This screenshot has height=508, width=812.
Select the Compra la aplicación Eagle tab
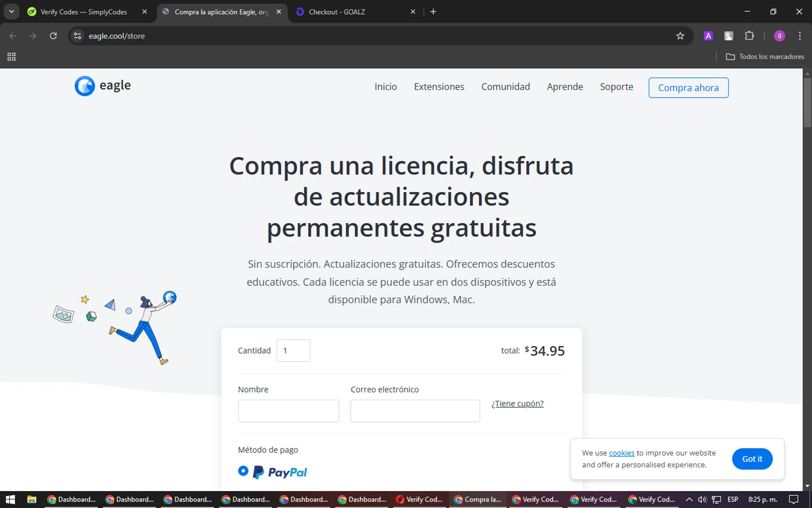coord(221,12)
